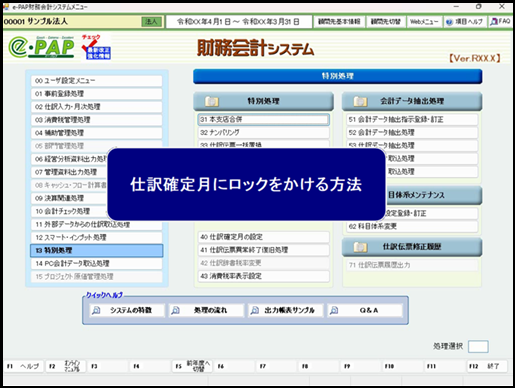Select 00 ユーザ設定メニュー
This screenshot has height=388, width=515.
(x=96, y=81)
